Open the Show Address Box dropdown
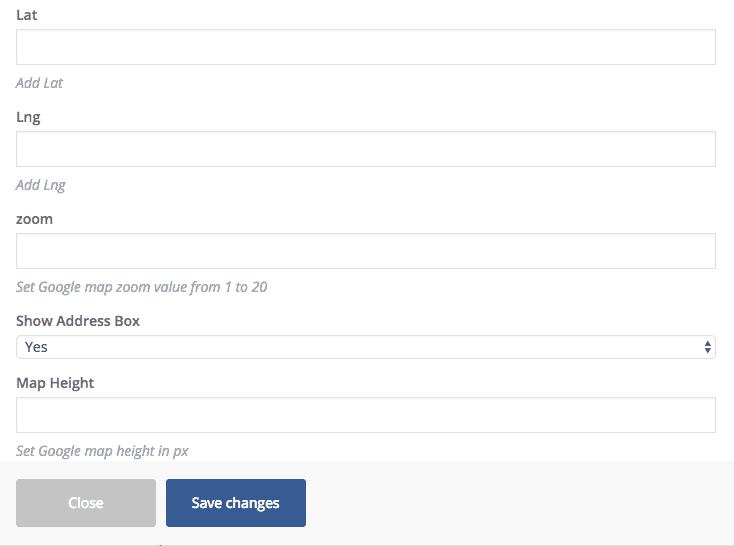The width and height of the screenshot is (734, 546). [x=365, y=347]
